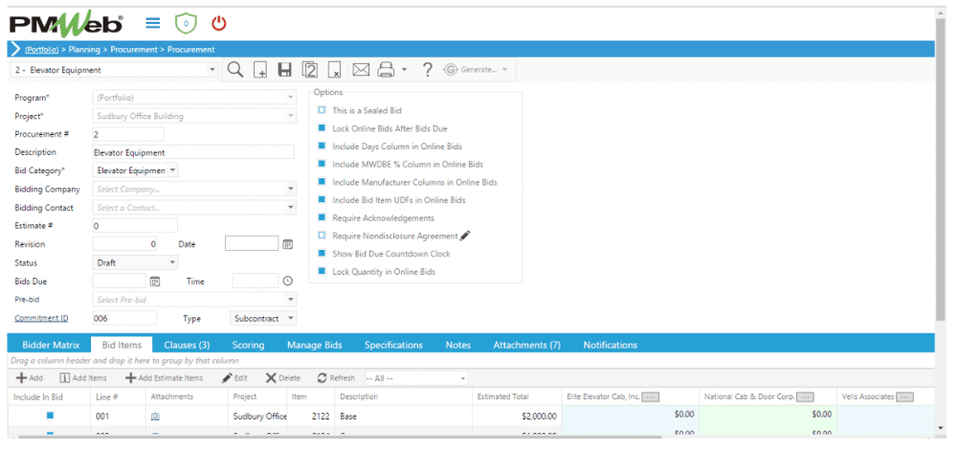The height and width of the screenshot is (452, 980).
Task: Click the magnifier search icon in toolbar
Action: 235,70
